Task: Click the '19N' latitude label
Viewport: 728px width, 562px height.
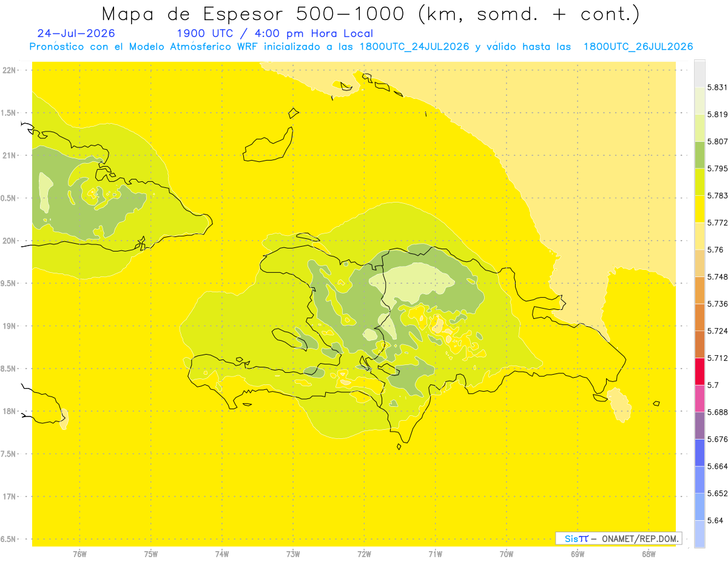Action: coord(10,326)
